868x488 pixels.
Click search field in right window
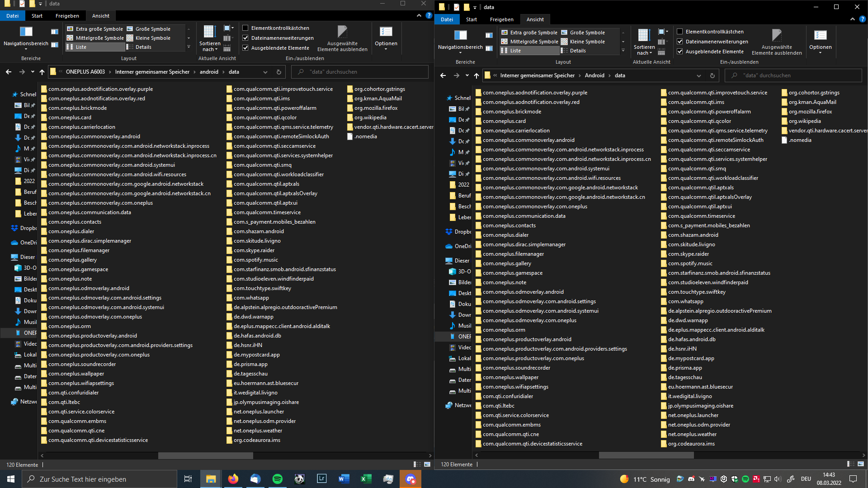pos(793,75)
